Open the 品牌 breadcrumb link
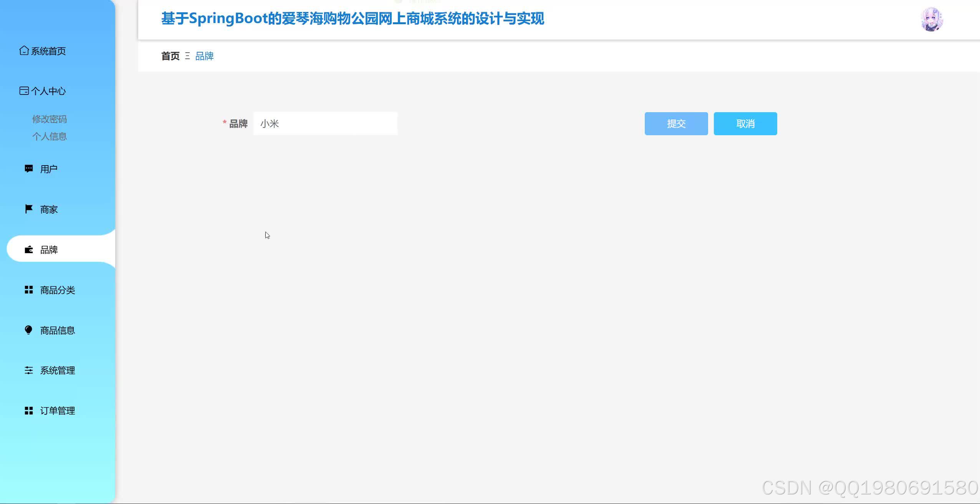 204,56
